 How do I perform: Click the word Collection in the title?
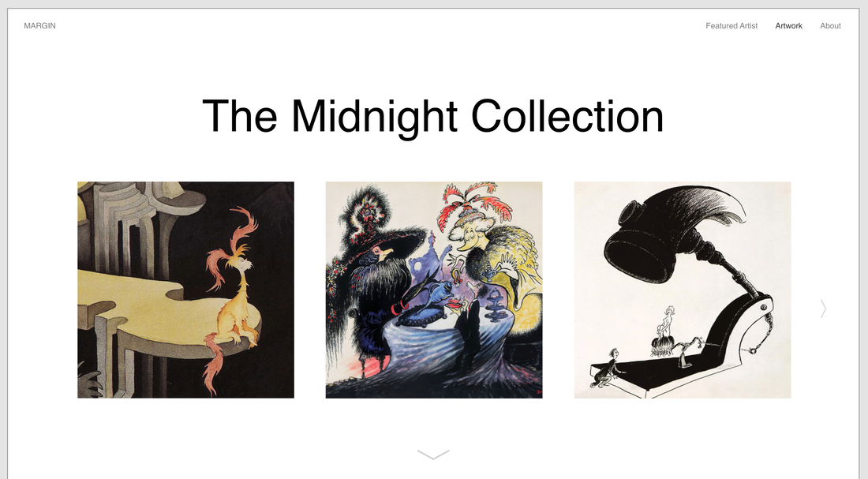(x=567, y=116)
